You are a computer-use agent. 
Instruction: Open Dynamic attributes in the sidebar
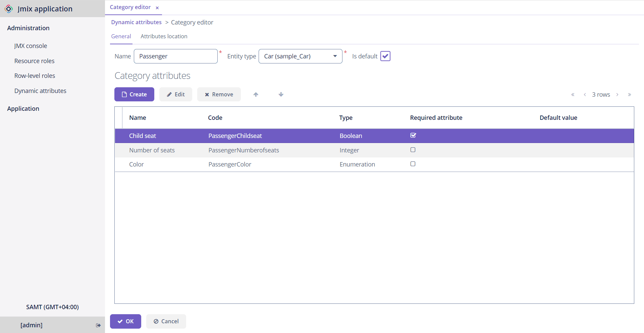40,91
